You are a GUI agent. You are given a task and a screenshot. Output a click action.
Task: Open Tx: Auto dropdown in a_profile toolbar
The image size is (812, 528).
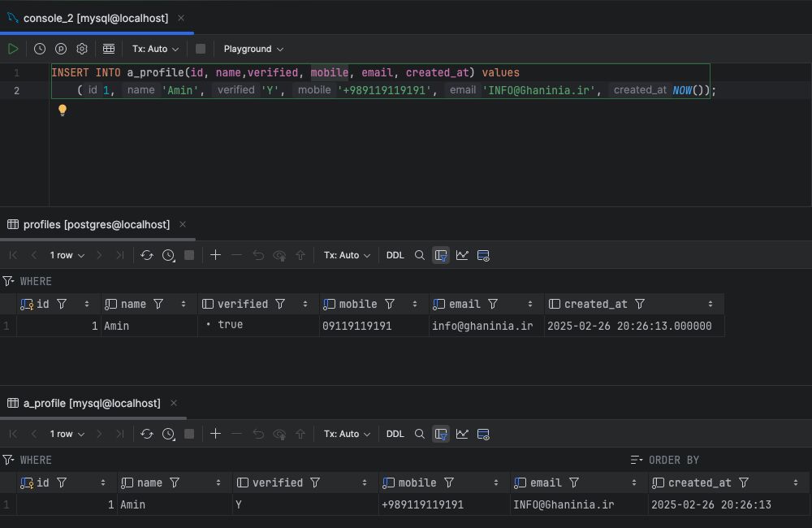347,435
